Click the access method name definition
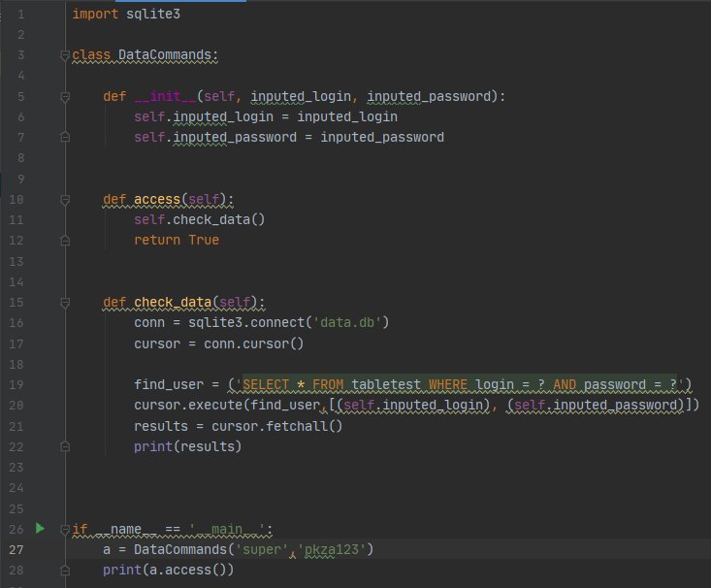711x588 pixels. (157, 199)
